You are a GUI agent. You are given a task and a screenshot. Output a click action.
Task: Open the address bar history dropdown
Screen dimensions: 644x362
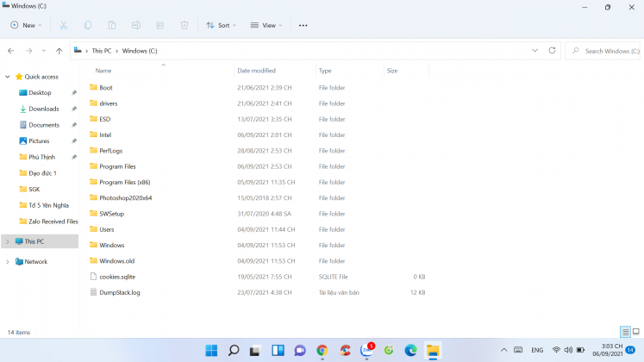(535, 51)
